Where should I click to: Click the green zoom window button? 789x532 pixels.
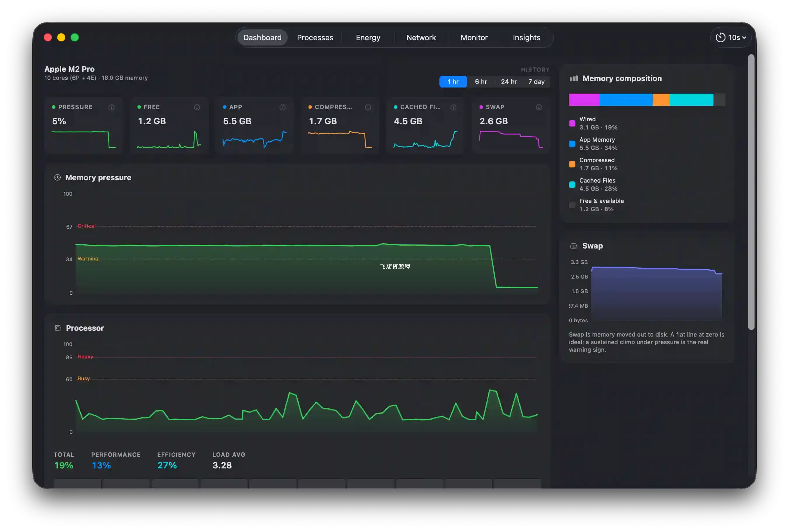point(75,37)
